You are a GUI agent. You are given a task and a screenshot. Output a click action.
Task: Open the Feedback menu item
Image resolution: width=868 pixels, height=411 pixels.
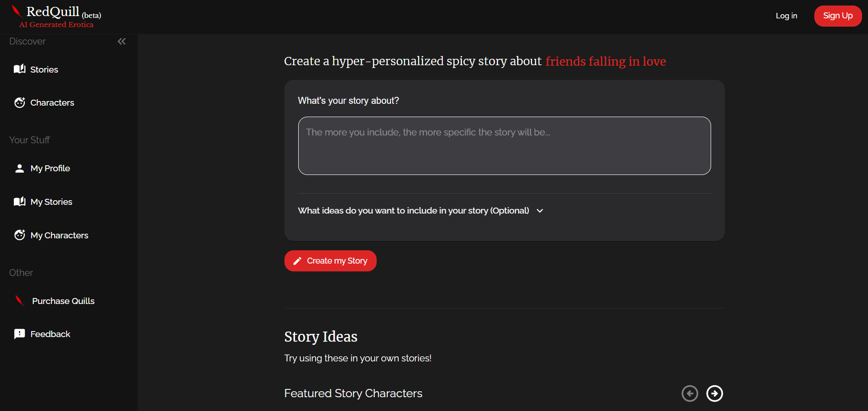pyautogui.click(x=50, y=334)
